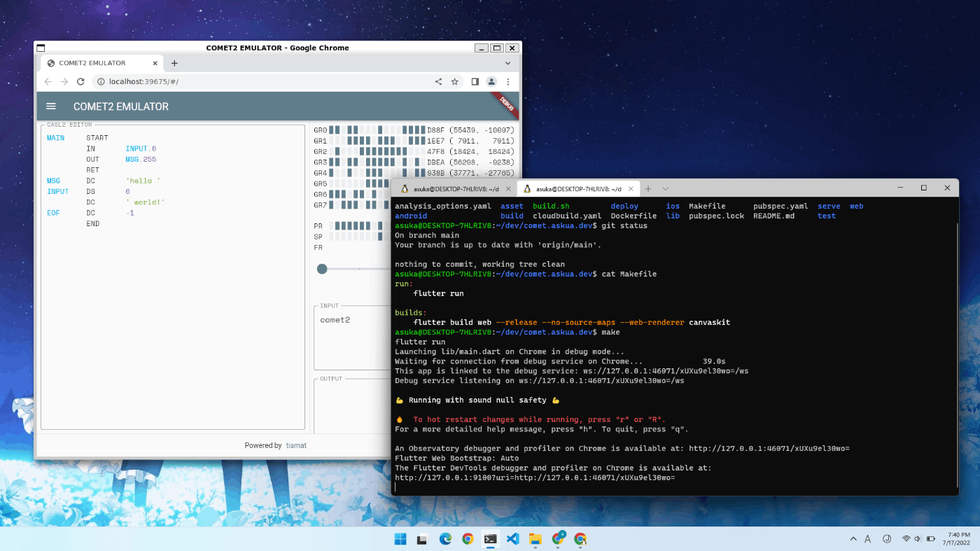This screenshot has height=551, width=980.
Task: Click GR2 hex value 47F8
Action: [435, 151]
